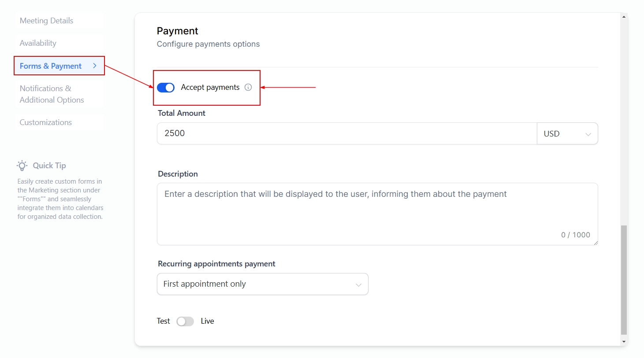
Task: Expand the Recurring appointments payment dropdown
Action: [262, 284]
